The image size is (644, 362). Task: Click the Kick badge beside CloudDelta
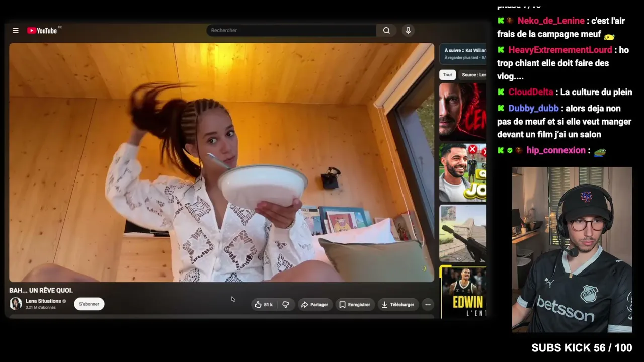point(501,92)
